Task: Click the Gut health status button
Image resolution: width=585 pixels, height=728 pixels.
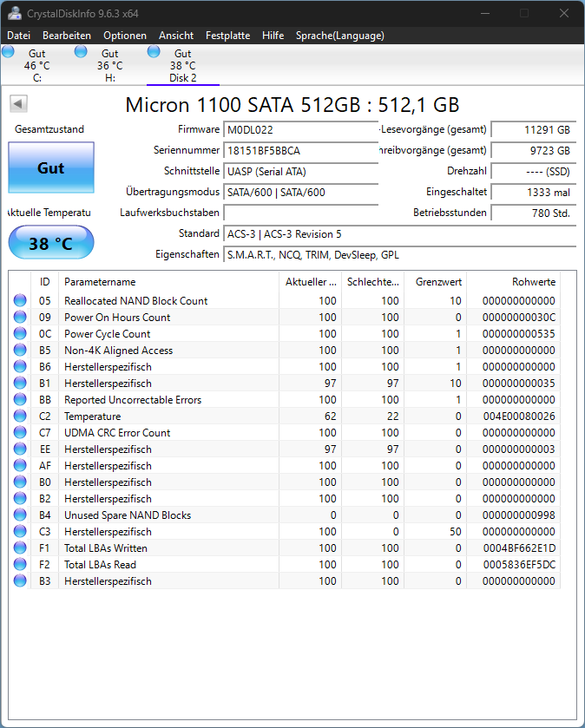Action: click(50, 167)
